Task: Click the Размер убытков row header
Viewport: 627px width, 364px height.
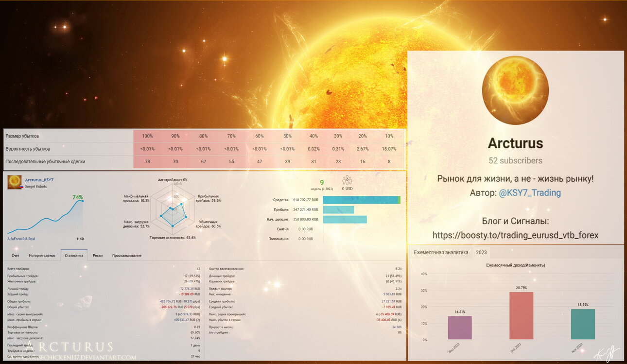Action: click(22, 136)
